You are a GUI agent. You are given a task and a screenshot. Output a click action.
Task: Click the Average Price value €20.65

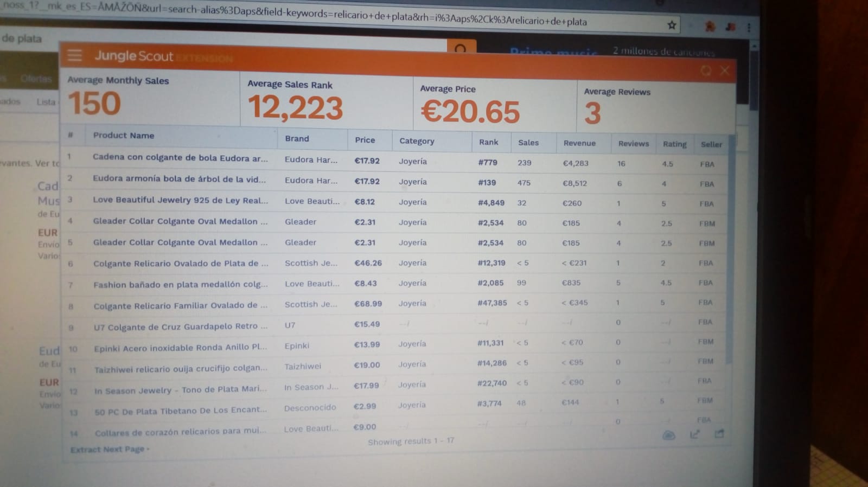(x=470, y=112)
